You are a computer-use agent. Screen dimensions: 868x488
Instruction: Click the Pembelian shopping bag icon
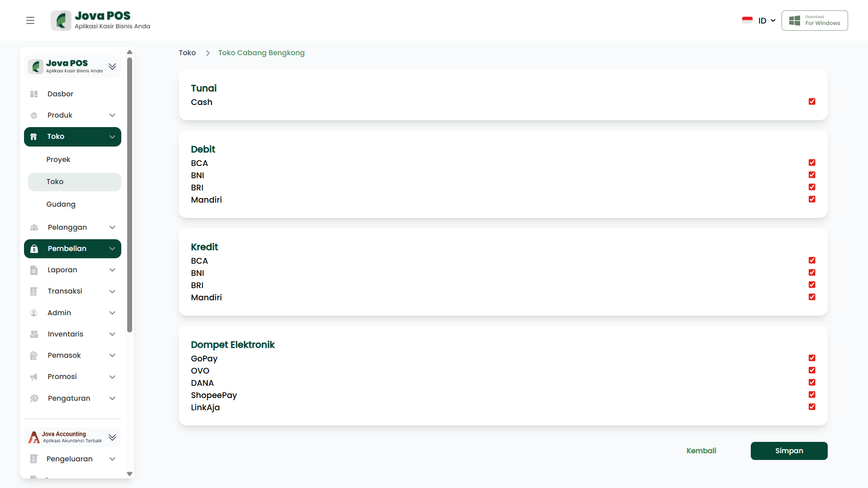[34, 249]
